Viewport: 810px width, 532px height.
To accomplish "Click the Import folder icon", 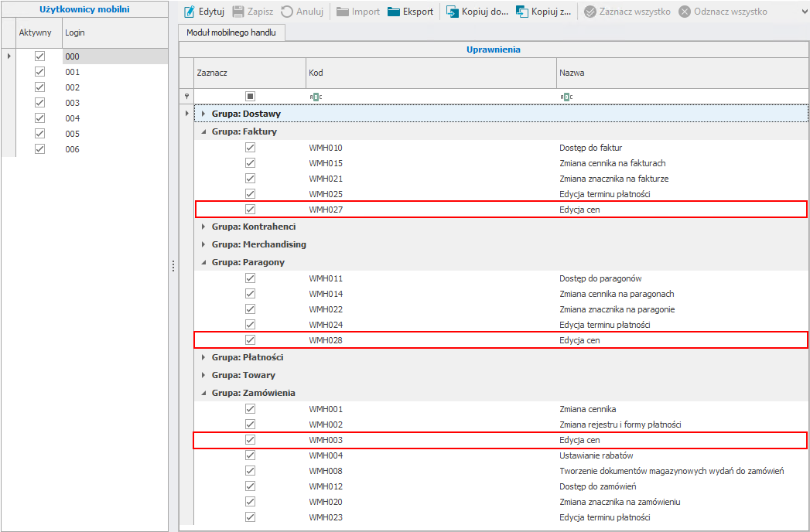I will [x=342, y=12].
